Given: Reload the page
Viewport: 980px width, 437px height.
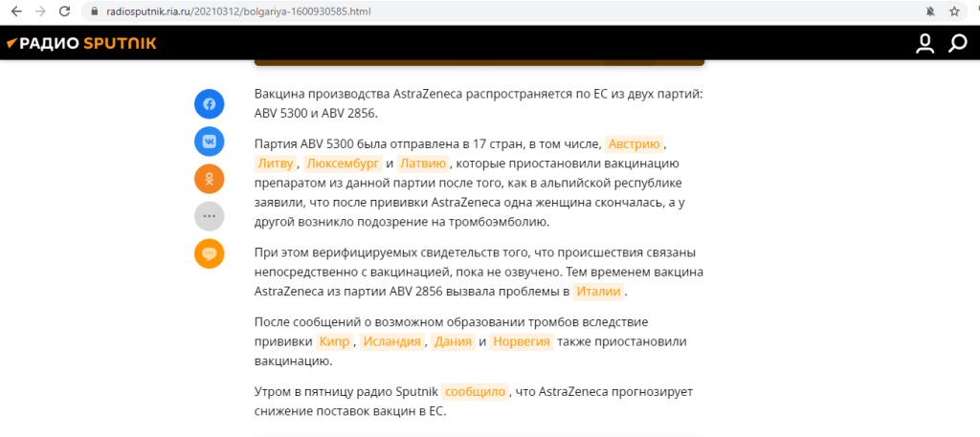Looking at the screenshot, I should 65,11.
